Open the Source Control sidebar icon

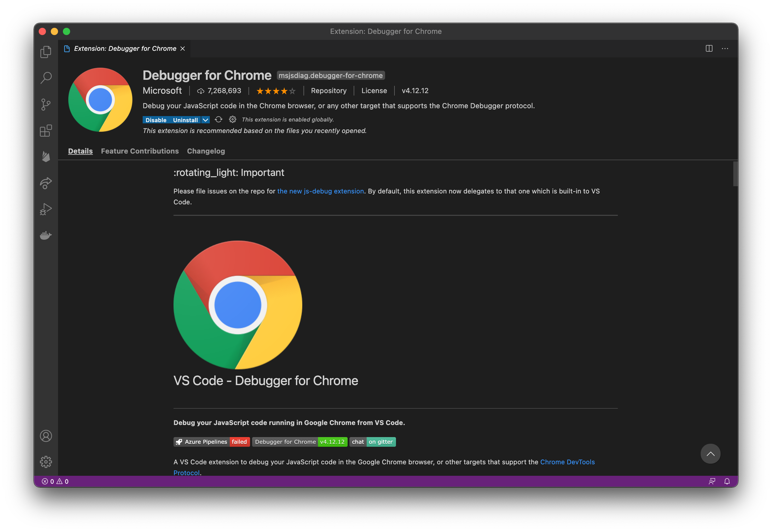[x=46, y=104]
